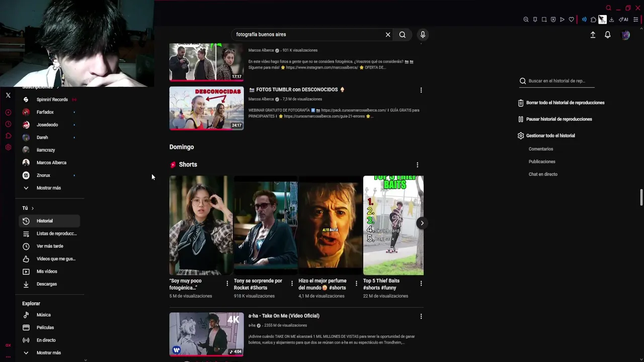Image resolution: width=644 pixels, height=362 pixels.
Task: Click the Buscar en el historial field
Action: (557, 81)
